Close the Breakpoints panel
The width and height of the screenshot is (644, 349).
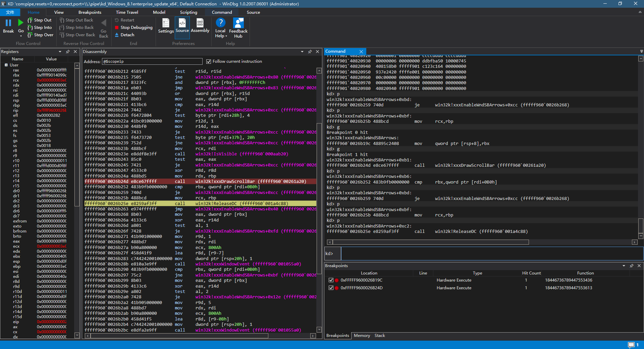[x=639, y=266]
